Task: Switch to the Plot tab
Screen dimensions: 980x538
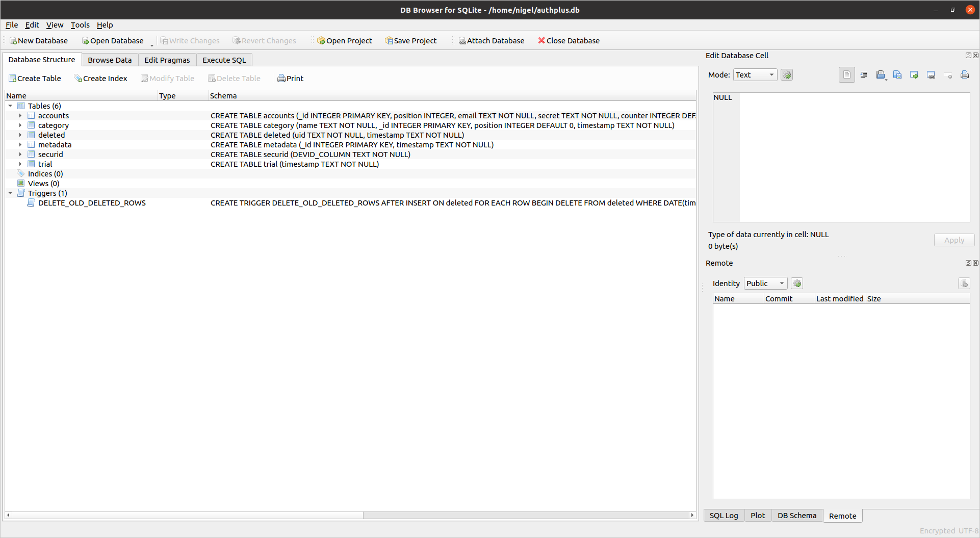Action: [x=758, y=516]
